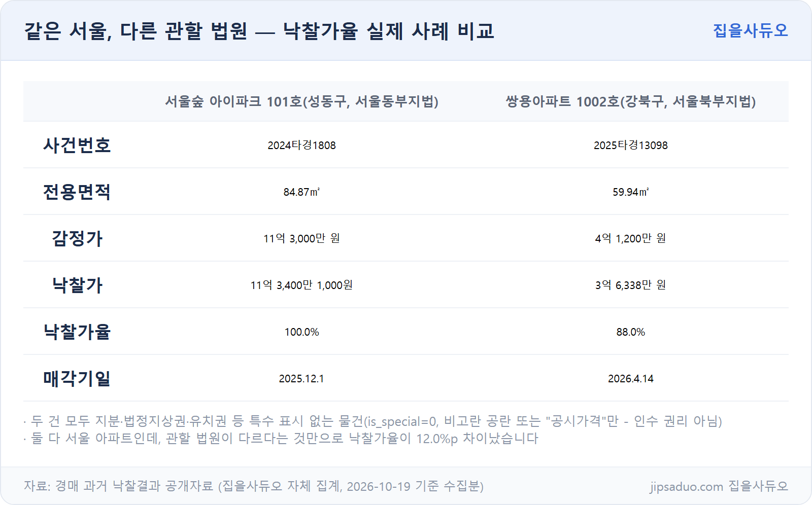Select sale date 2026.4.14
This screenshot has width=812, height=505.
(x=631, y=379)
